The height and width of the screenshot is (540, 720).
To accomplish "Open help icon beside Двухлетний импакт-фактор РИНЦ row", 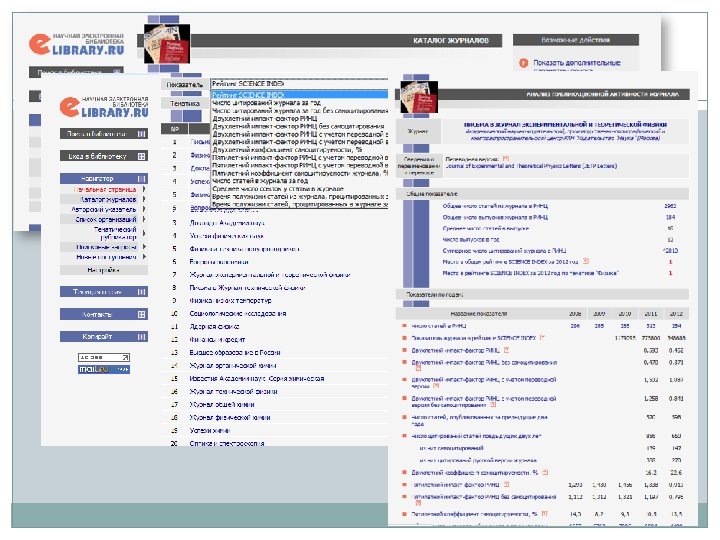I will (506, 350).
